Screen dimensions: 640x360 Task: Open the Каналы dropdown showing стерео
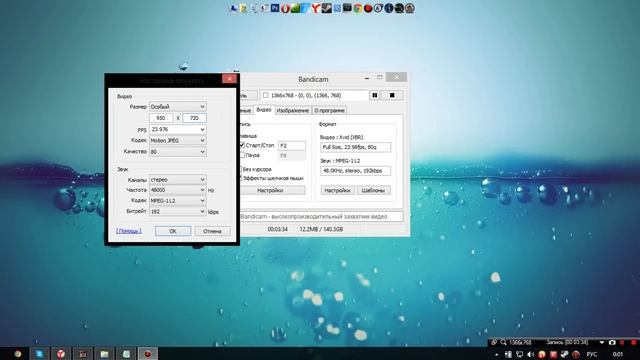pyautogui.click(x=178, y=180)
